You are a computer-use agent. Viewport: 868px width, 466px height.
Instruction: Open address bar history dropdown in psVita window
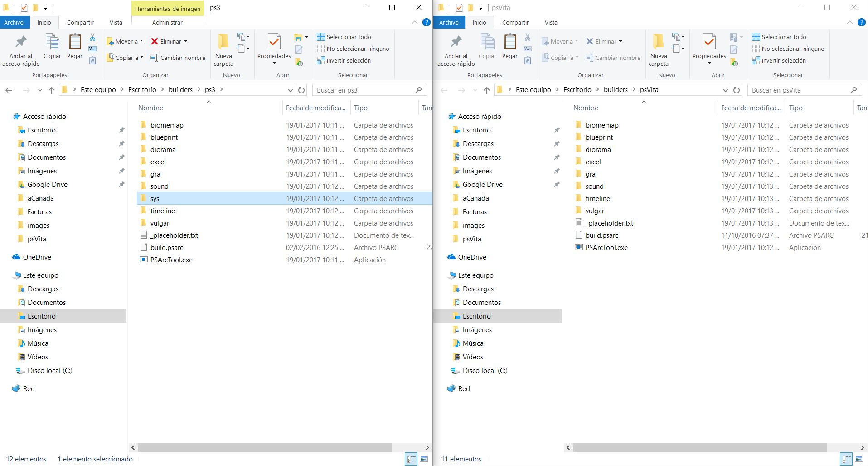point(725,90)
